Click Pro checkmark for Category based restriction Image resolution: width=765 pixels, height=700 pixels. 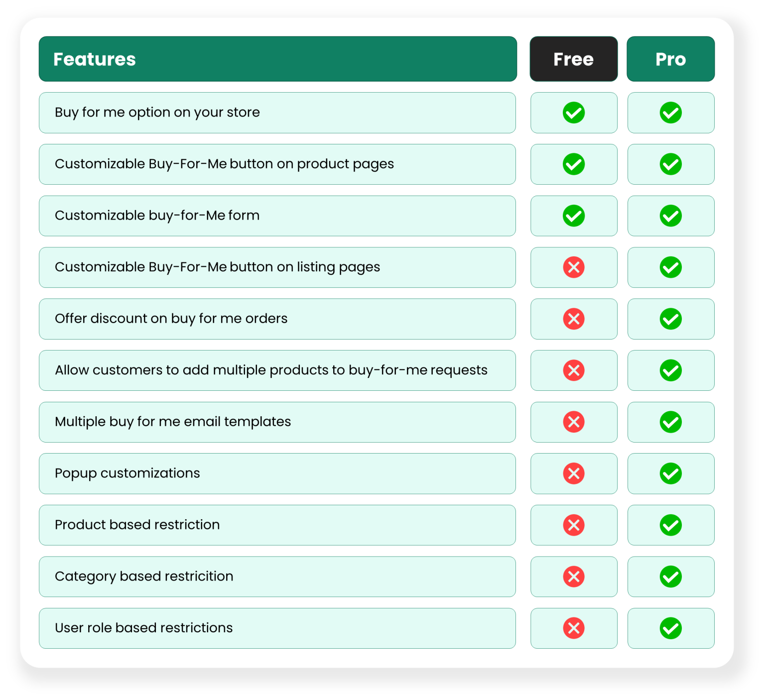pos(671,577)
